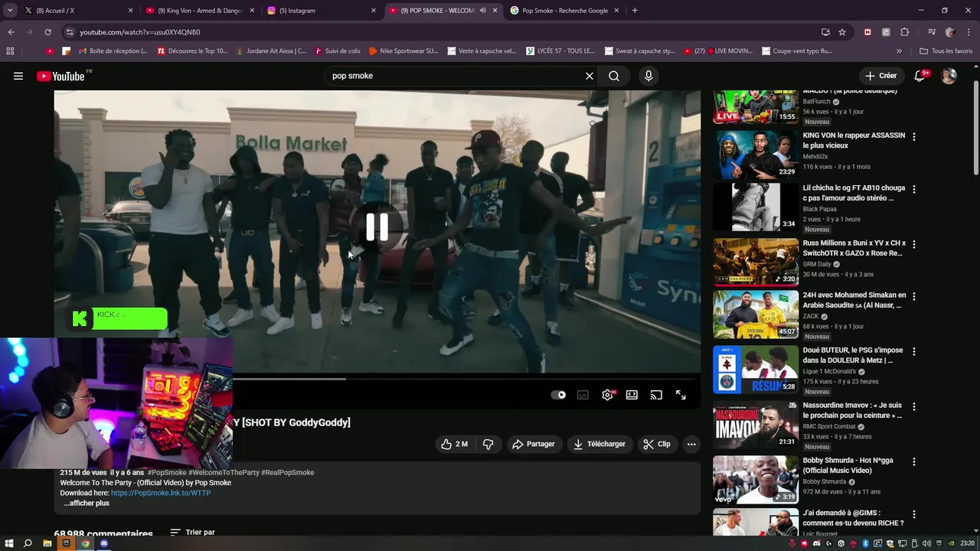Open the Bobby Shmurda Hot N*gga thumbnail
Image resolution: width=980 pixels, height=551 pixels.
756,480
